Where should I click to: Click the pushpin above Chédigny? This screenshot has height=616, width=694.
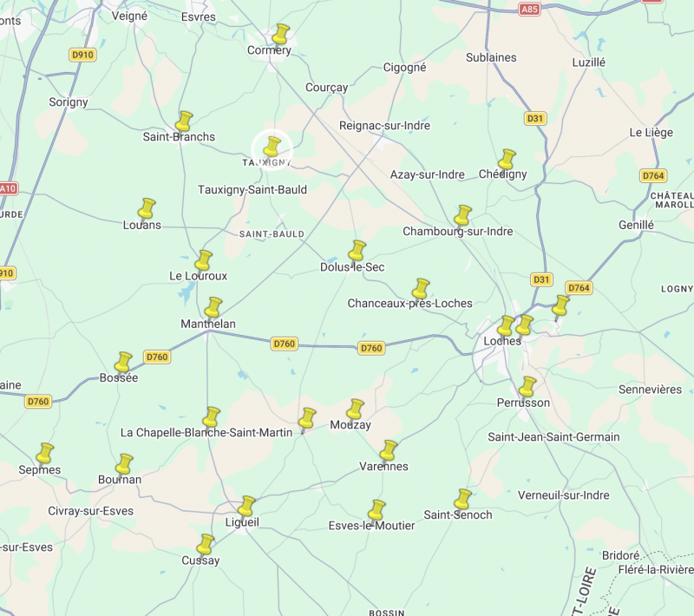click(x=507, y=160)
